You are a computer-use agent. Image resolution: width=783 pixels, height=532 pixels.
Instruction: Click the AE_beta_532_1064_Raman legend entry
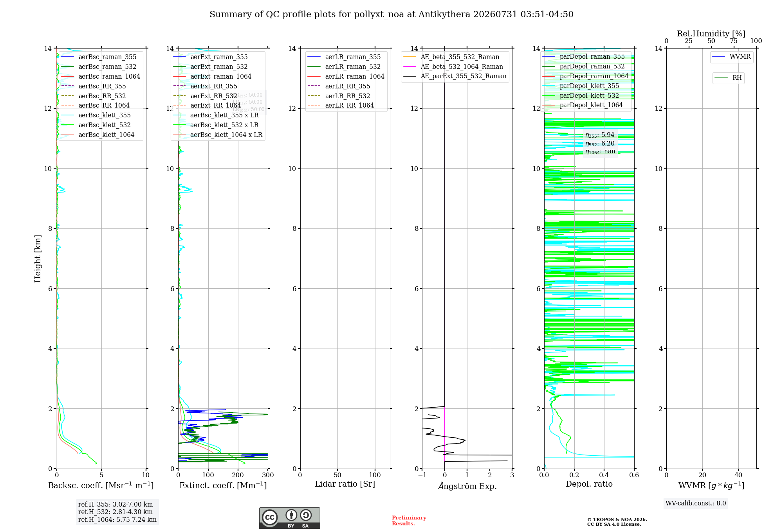[453, 66]
